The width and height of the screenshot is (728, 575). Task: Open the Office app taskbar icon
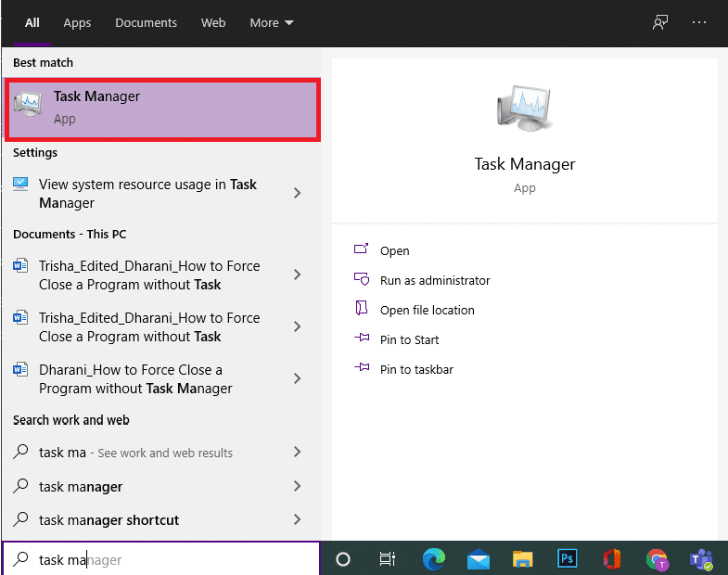pyautogui.click(x=612, y=559)
